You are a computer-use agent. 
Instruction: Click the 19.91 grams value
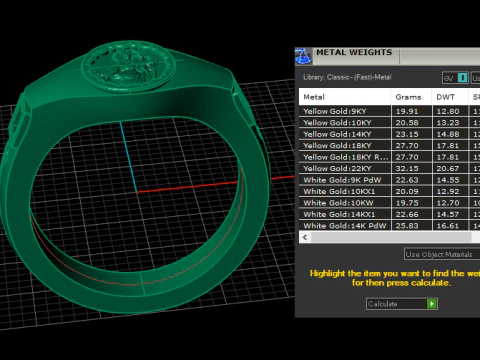tap(407, 111)
